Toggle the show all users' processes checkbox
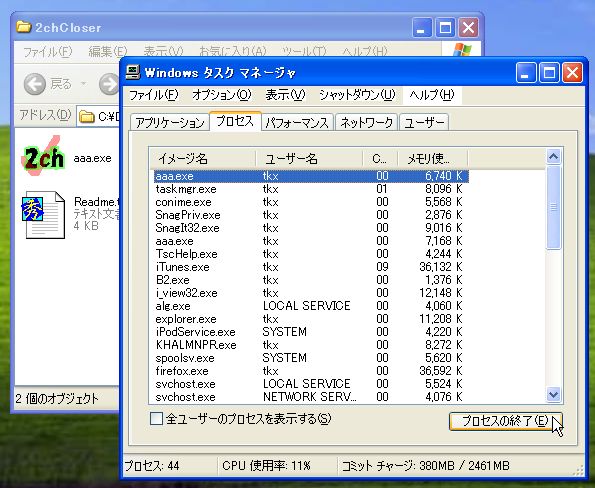 click(156, 419)
